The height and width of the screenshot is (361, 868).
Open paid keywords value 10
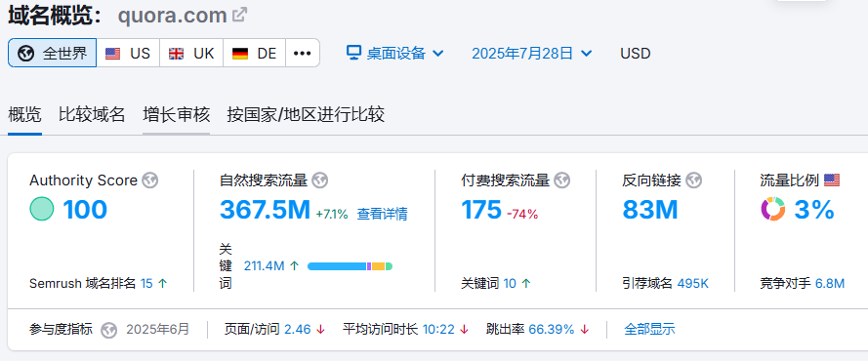[510, 284]
